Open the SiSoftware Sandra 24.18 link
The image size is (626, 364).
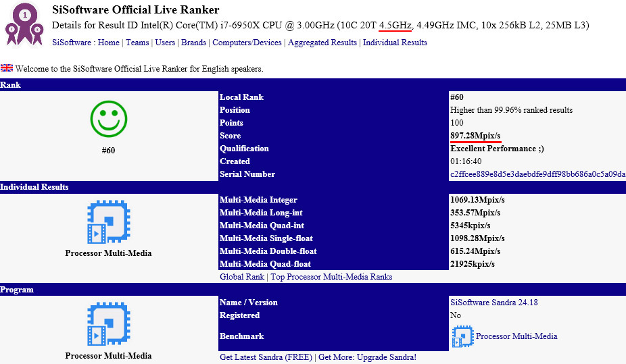(x=494, y=302)
